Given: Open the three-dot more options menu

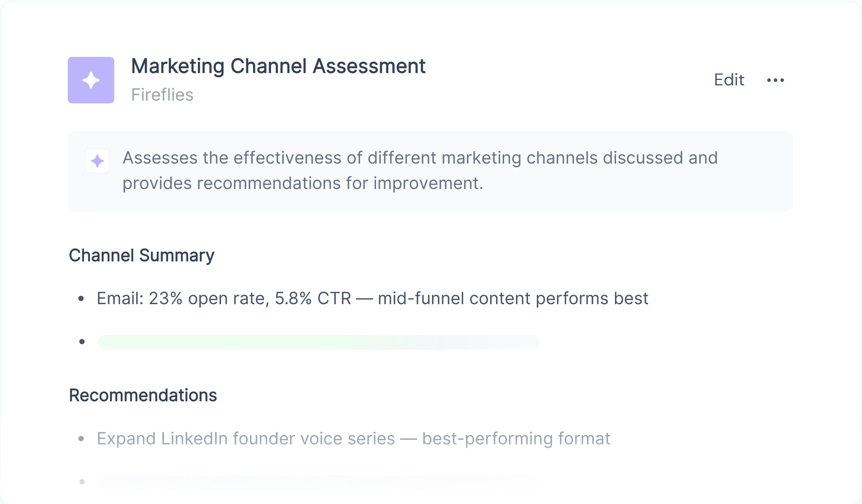Looking at the screenshot, I should point(776,80).
